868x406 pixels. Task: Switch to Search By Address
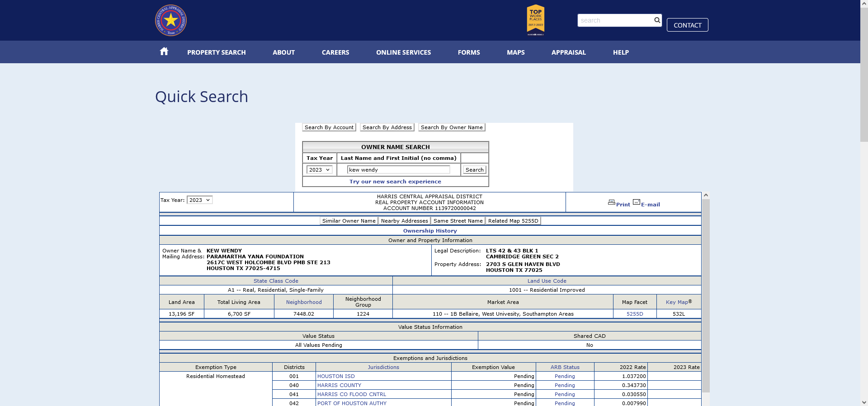pyautogui.click(x=387, y=127)
